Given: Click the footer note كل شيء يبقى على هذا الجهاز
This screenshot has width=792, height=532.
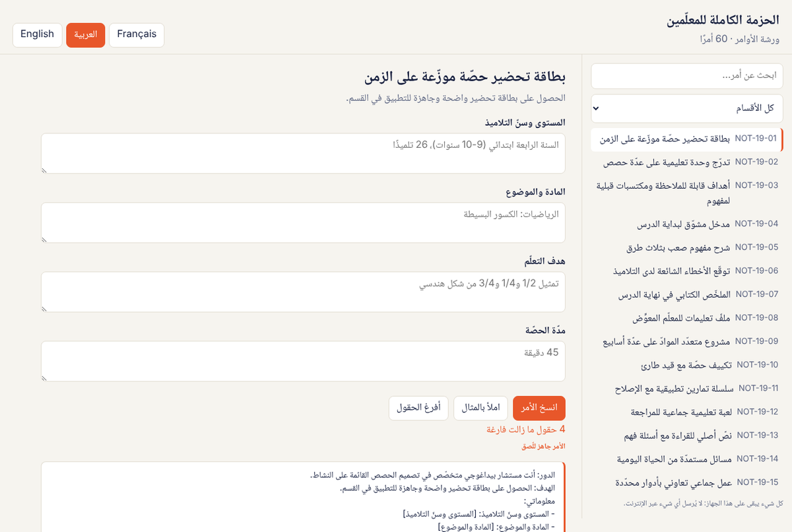Looking at the screenshot, I should pyautogui.click(x=703, y=504).
